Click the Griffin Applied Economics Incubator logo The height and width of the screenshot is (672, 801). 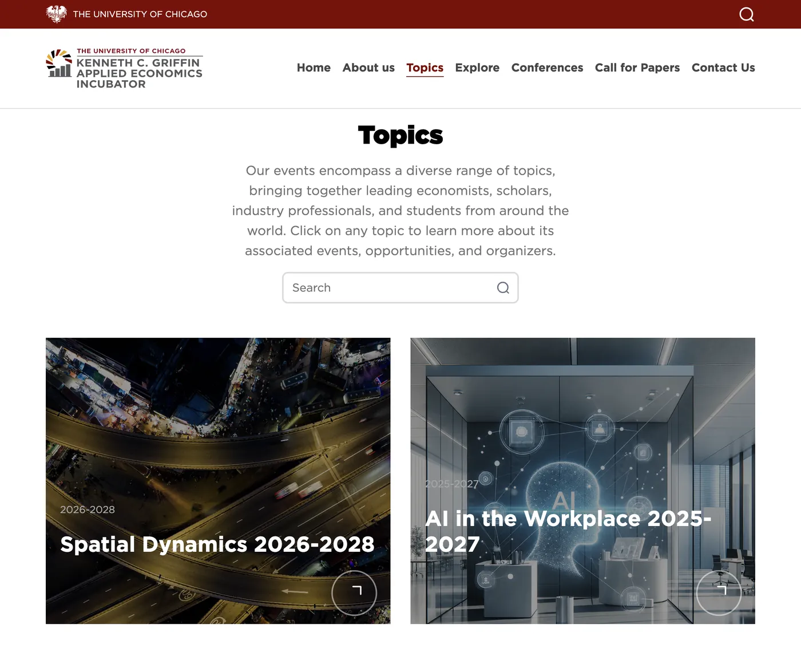point(124,68)
